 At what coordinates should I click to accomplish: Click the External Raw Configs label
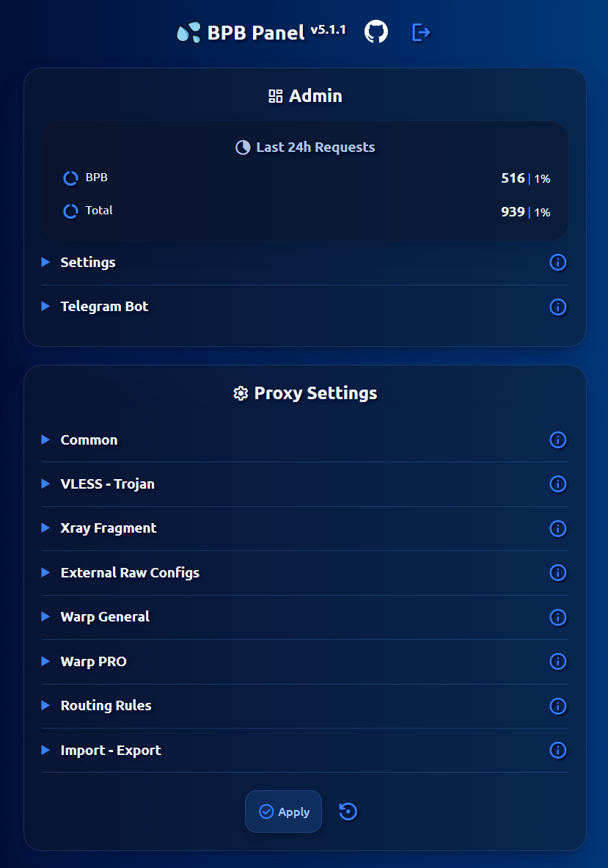click(130, 572)
